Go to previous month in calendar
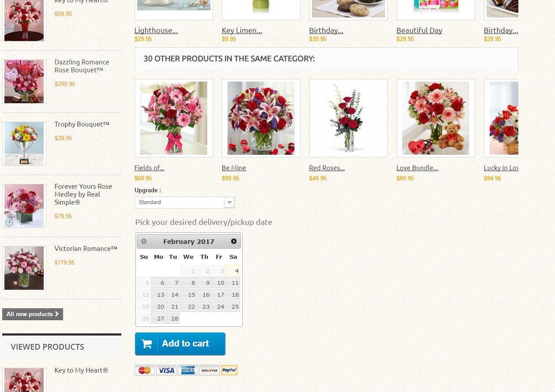Image resolution: width=555 pixels, height=392 pixels. 144,241
